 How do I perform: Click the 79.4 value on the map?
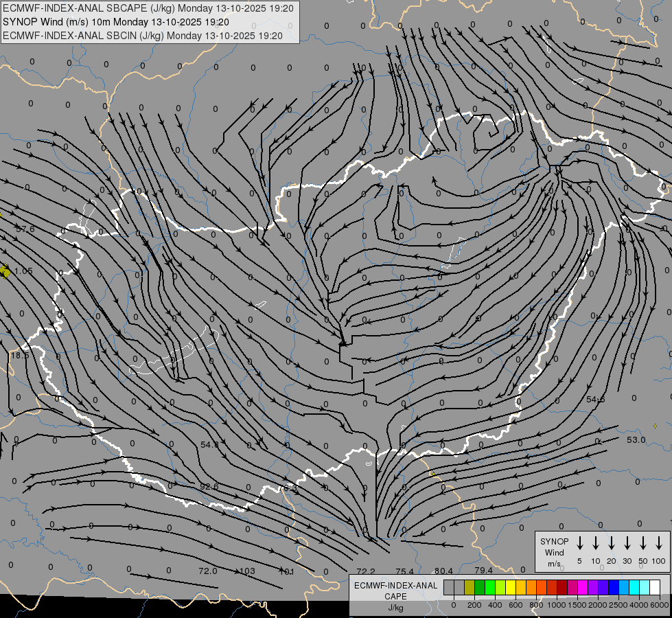[x=483, y=571]
